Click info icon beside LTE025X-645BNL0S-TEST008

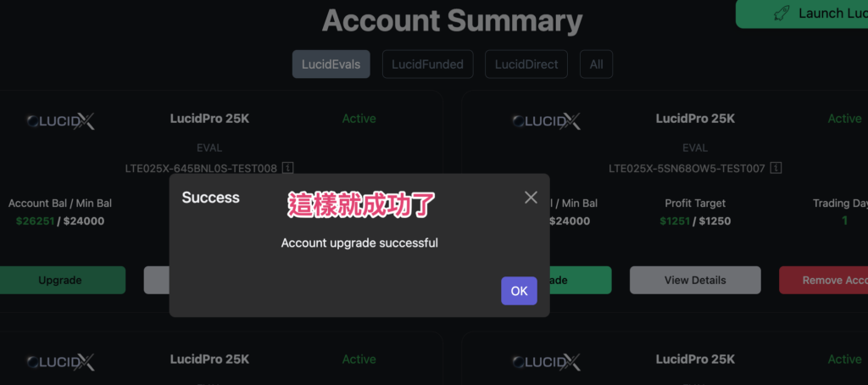tap(287, 167)
